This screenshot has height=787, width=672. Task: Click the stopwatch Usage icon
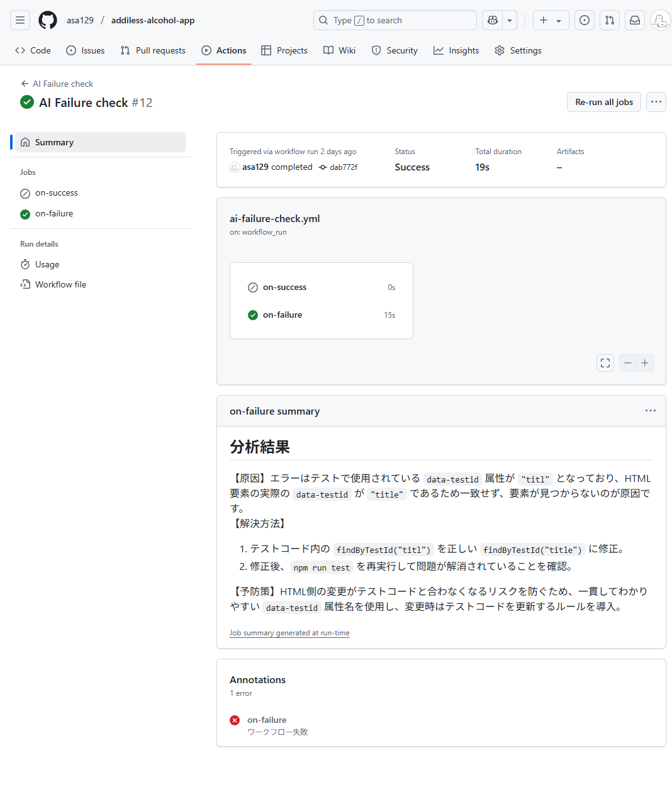point(25,264)
